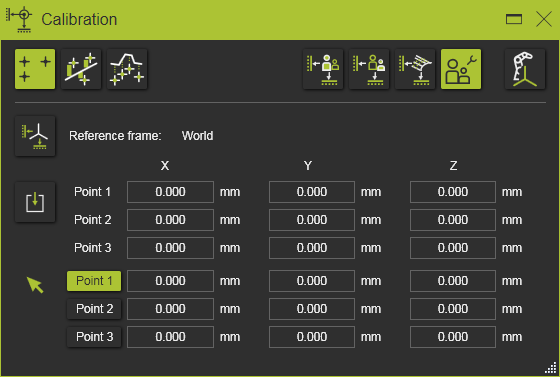Click the lower Point 1 Z field
Image resolution: width=560 pixels, height=377 pixels.
(x=453, y=281)
